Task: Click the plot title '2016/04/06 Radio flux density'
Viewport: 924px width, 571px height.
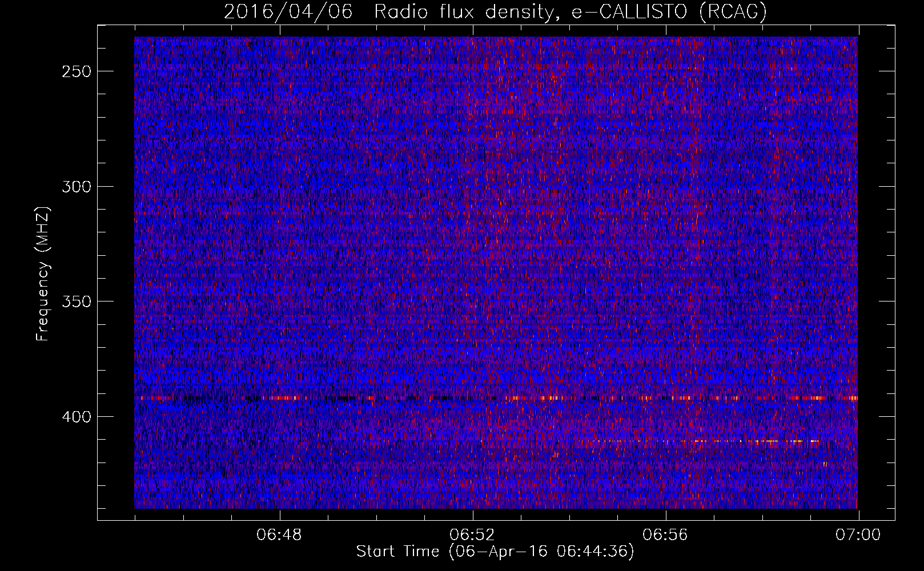Action: click(495, 11)
